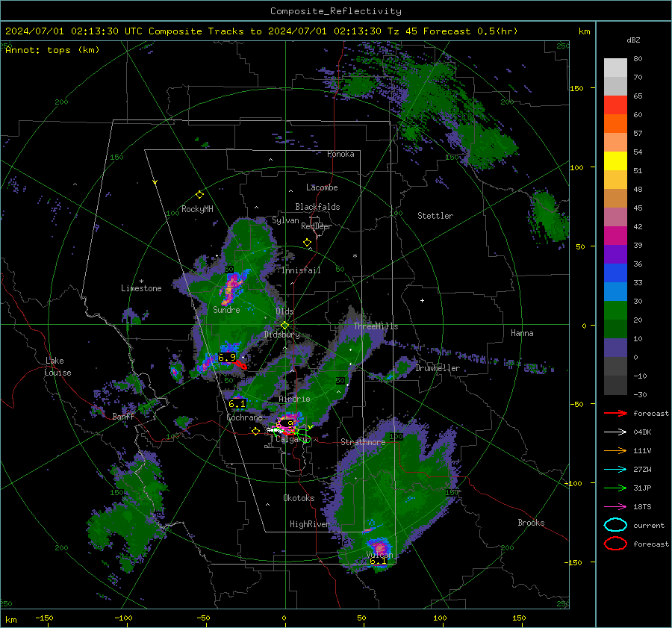Click the red forecast ellipse beside 6.9 label

click(241, 365)
